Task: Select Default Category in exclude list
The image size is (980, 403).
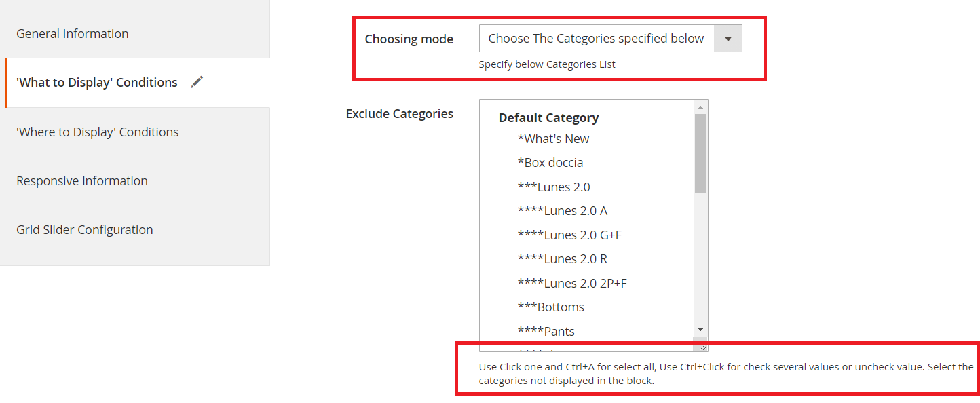Action: [x=548, y=117]
